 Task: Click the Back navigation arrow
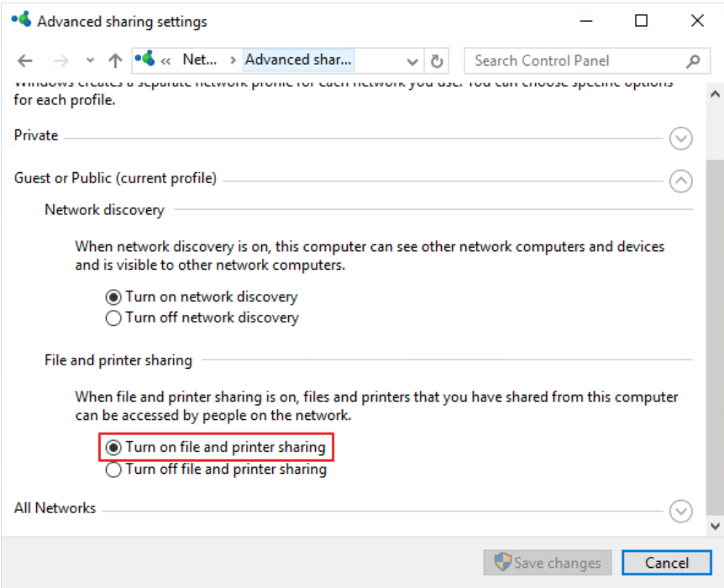click(25, 60)
